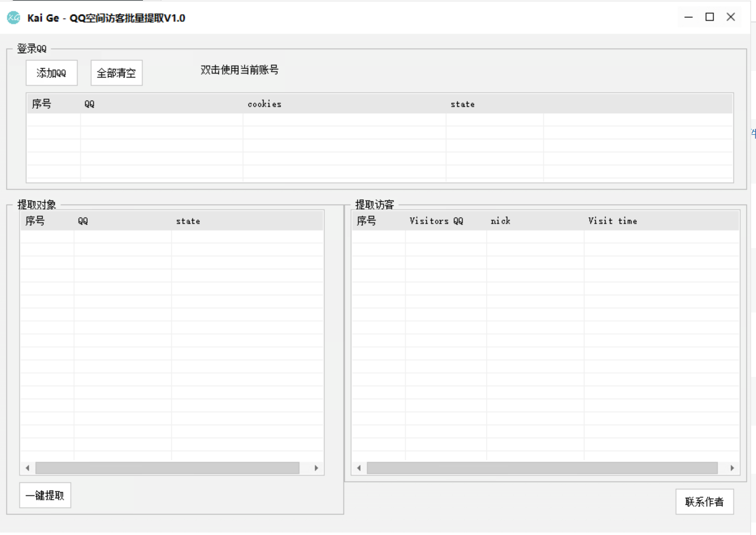Click the left scroll arrow in 提取访客 panel
756x535 pixels.
coord(359,468)
